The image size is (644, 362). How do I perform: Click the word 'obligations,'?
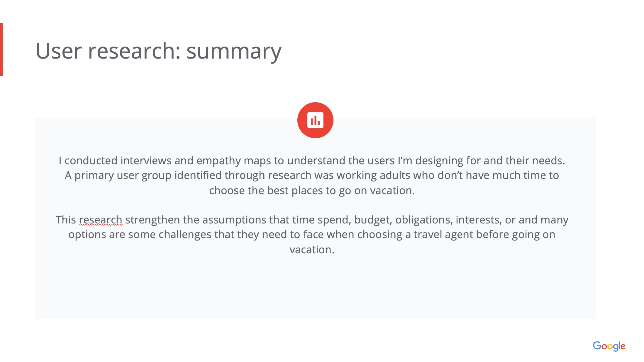point(424,220)
